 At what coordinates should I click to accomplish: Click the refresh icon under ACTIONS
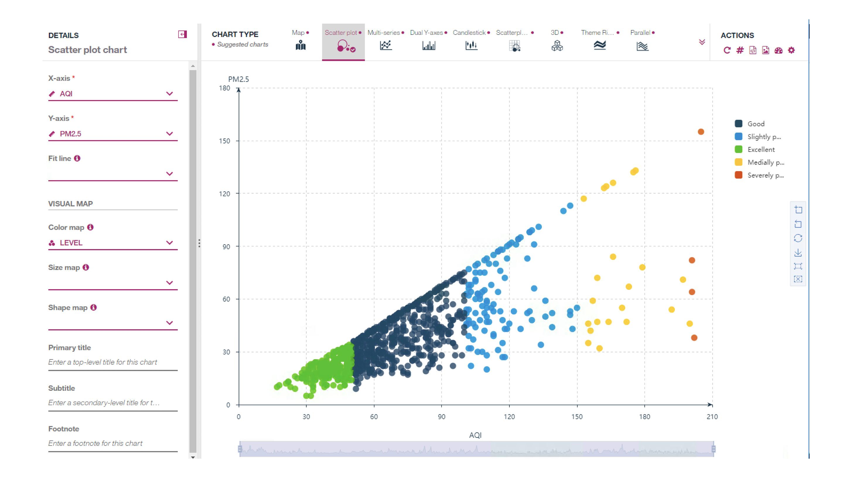click(727, 50)
